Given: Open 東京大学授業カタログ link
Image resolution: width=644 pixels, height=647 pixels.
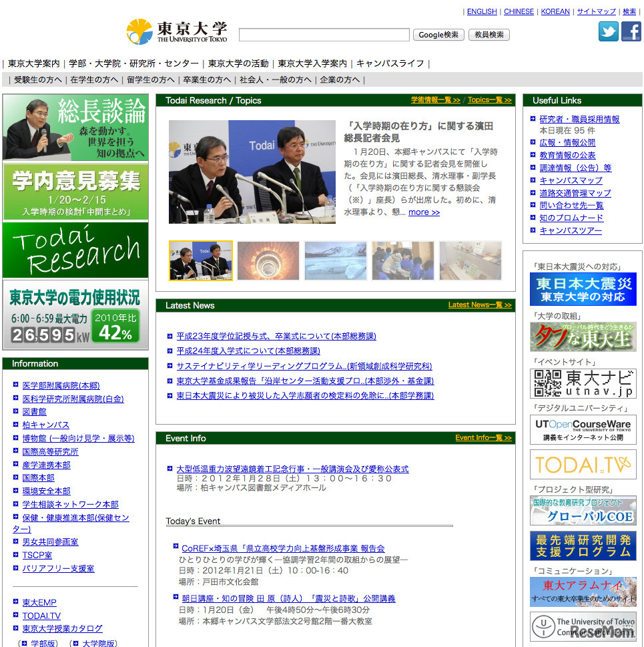Looking at the screenshot, I should click(x=62, y=628).
